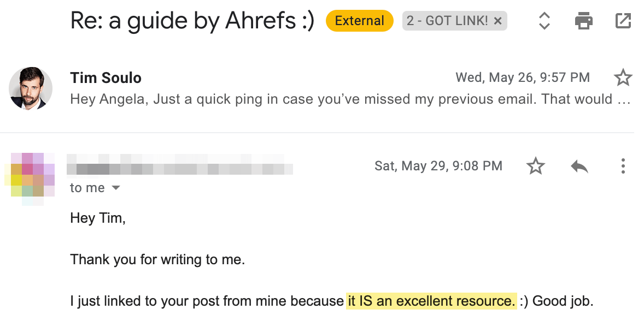Click the yellow External tag
Screen dimensions: 644x321
pos(359,21)
